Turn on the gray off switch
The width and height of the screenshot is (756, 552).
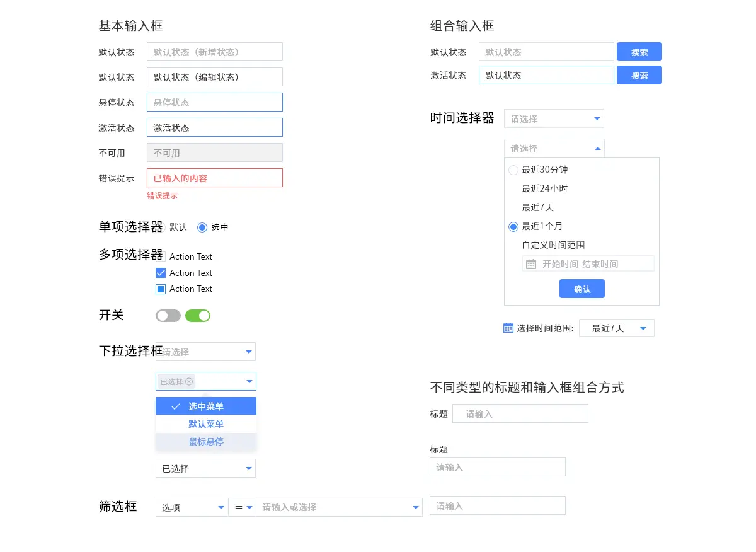pos(168,316)
